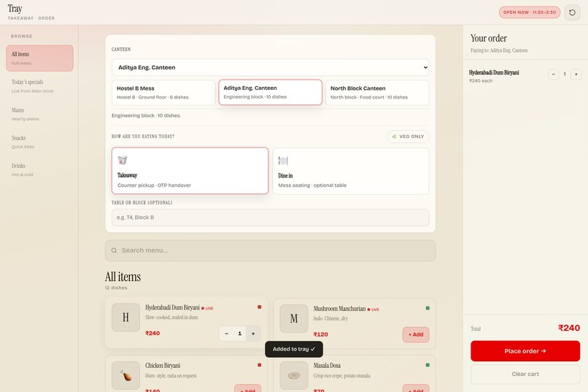Click the Masala Dosa dish name
588x392 pixels.
(x=327, y=366)
